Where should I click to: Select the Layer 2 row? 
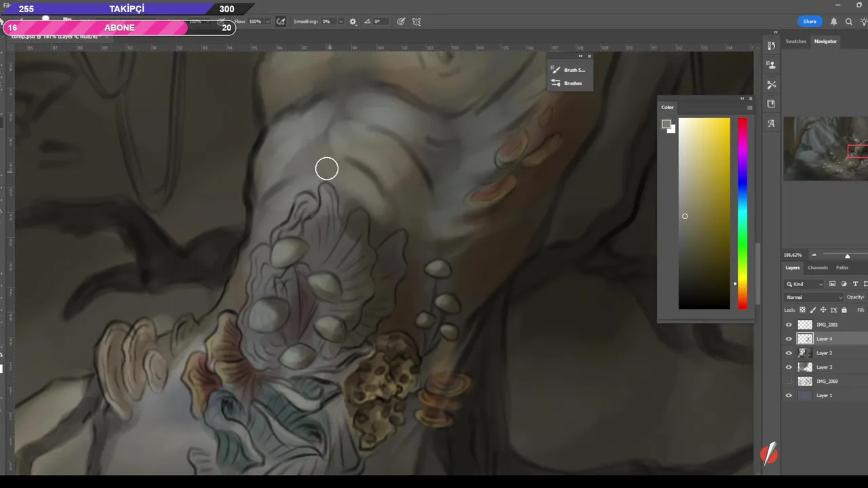[x=825, y=353]
